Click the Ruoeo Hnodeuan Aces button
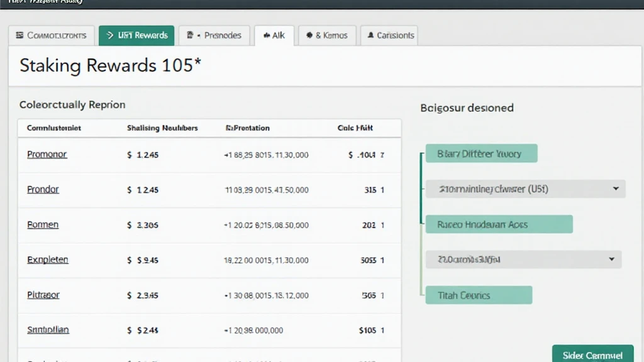644x362 pixels. tap(499, 224)
